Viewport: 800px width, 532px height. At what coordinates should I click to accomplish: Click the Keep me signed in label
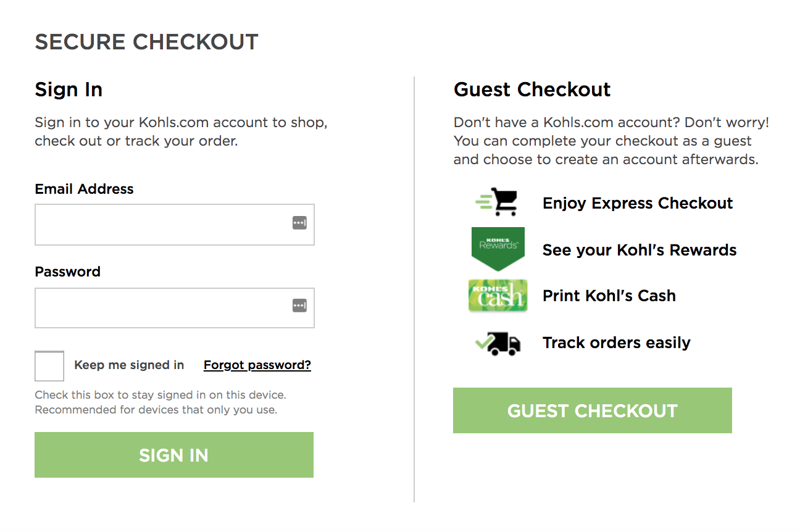tap(129, 365)
